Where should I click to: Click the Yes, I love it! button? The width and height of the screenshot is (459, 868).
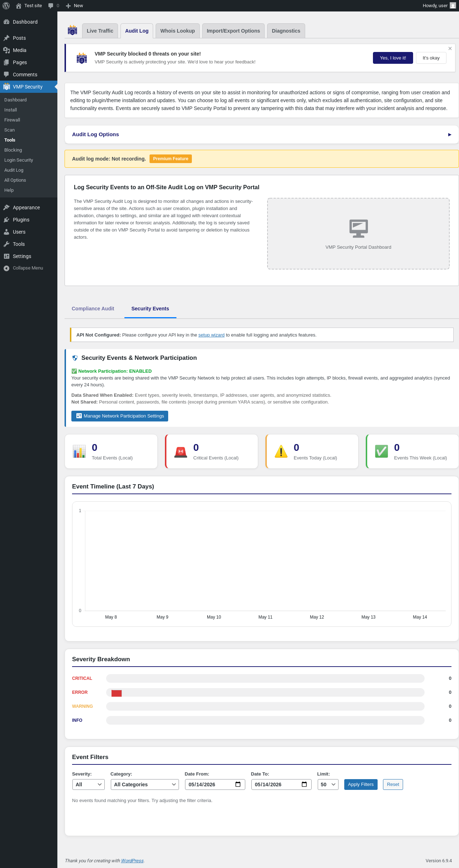coord(393,58)
